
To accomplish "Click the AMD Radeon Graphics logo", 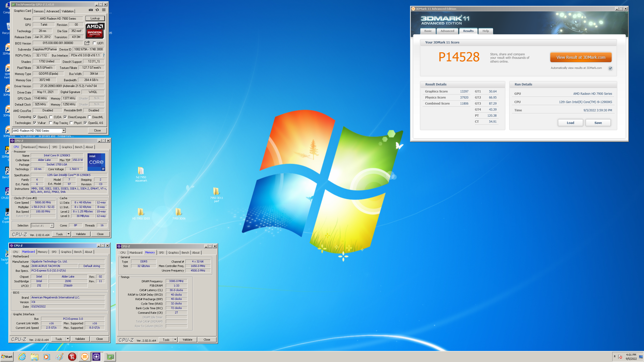I will [x=95, y=31].
